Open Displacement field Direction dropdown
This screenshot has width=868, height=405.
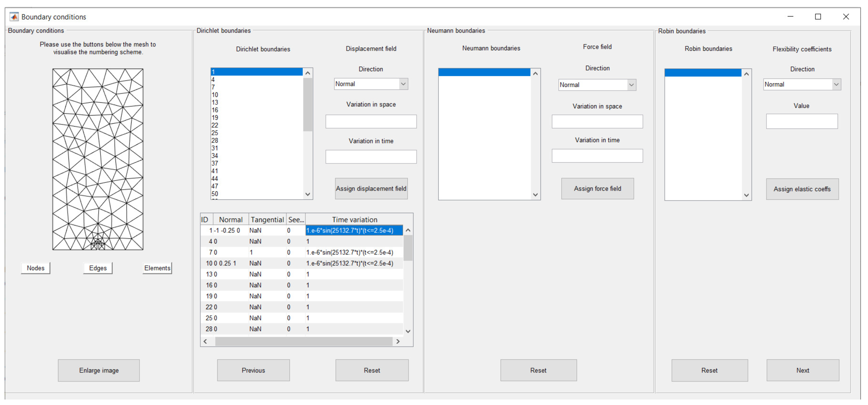[x=371, y=84]
